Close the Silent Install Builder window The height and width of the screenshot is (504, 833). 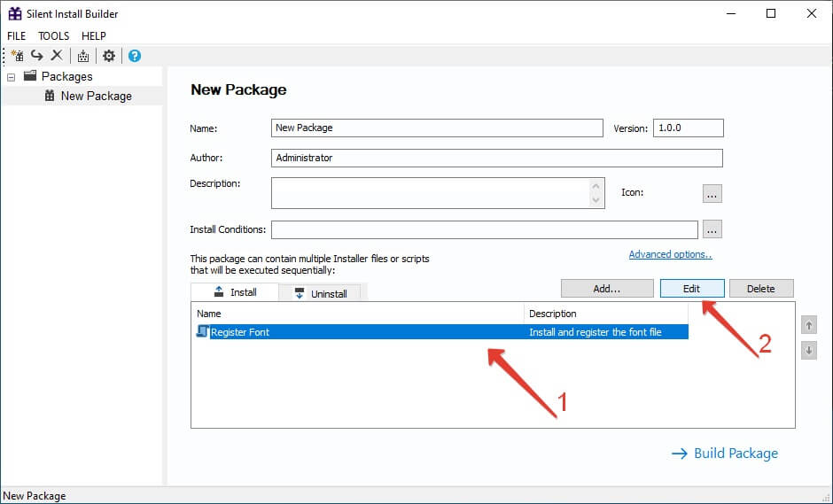tap(811, 14)
